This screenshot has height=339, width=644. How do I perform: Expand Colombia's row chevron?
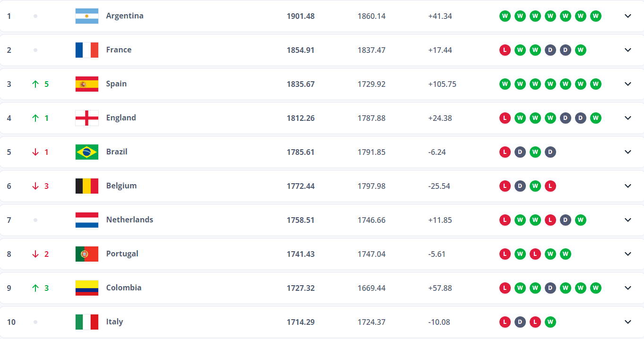[628, 288]
